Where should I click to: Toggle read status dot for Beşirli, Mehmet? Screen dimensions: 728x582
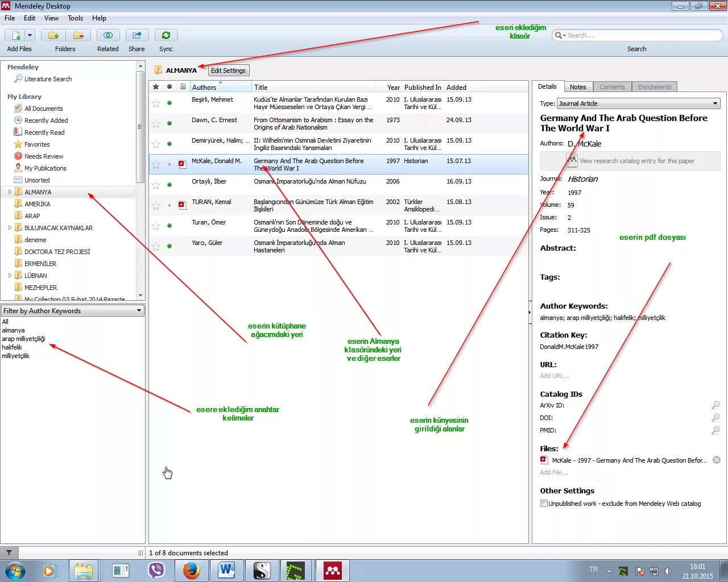pyautogui.click(x=169, y=103)
